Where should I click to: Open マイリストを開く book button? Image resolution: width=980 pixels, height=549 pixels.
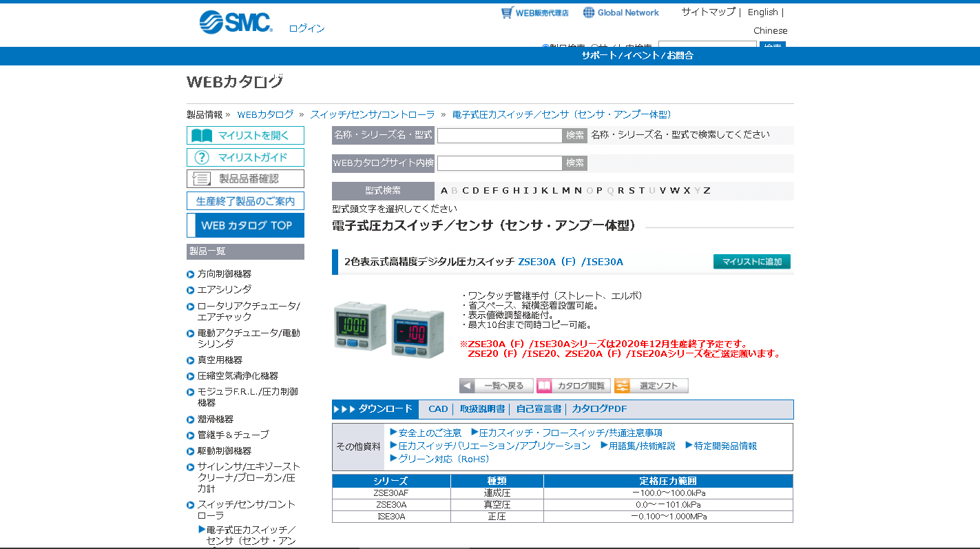point(245,136)
